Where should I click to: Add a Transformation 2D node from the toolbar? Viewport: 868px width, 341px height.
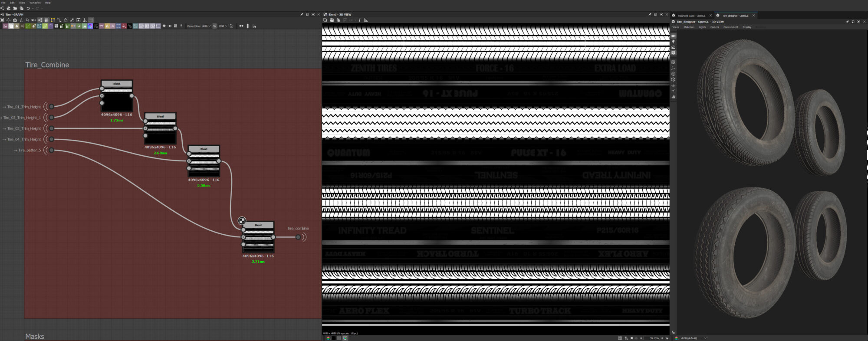pos(118,26)
